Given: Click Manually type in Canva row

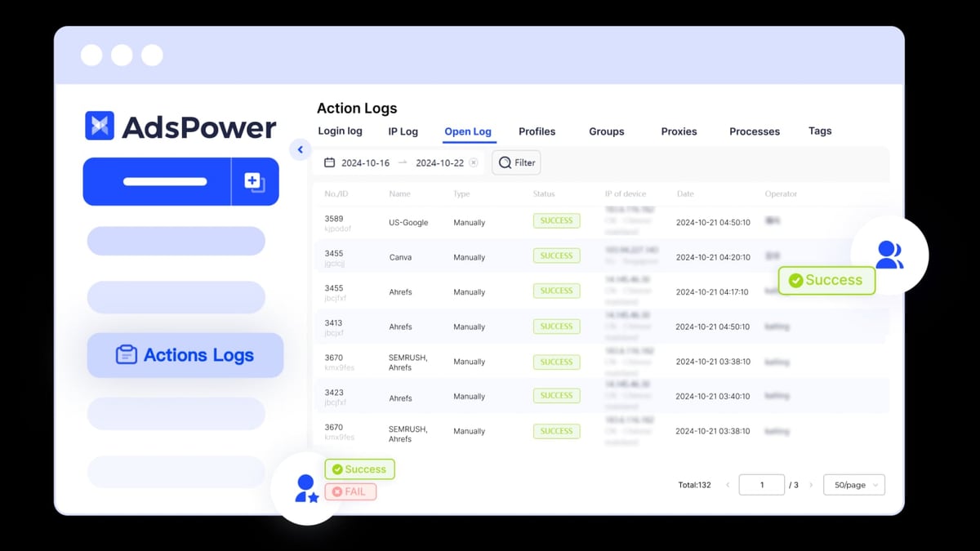Looking at the screenshot, I should (x=470, y=257).
